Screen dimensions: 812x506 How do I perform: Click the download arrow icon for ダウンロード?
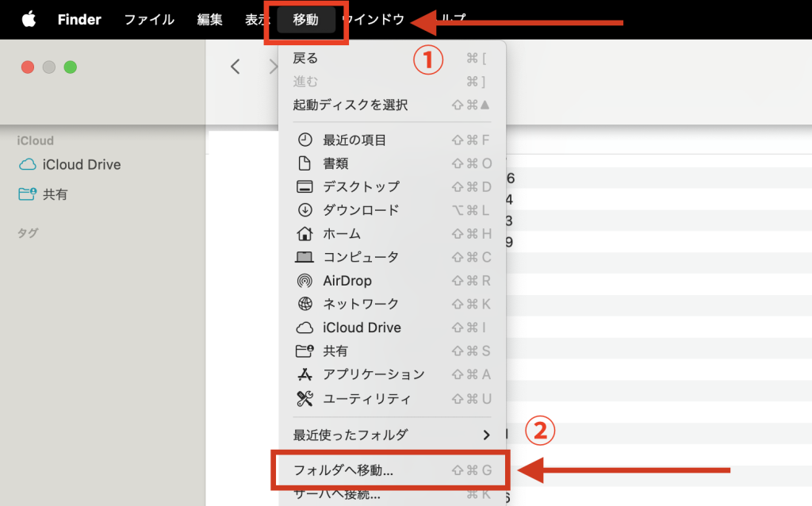coord(304,210)
